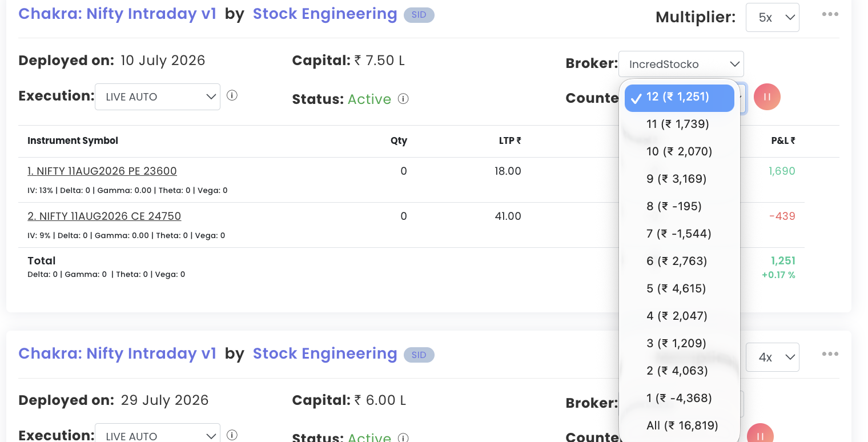Image resolution: width=868 pixels, height=442 pixels.
Task: Pause the first strategy with red pause icon
Action: (x=767, y=97)
